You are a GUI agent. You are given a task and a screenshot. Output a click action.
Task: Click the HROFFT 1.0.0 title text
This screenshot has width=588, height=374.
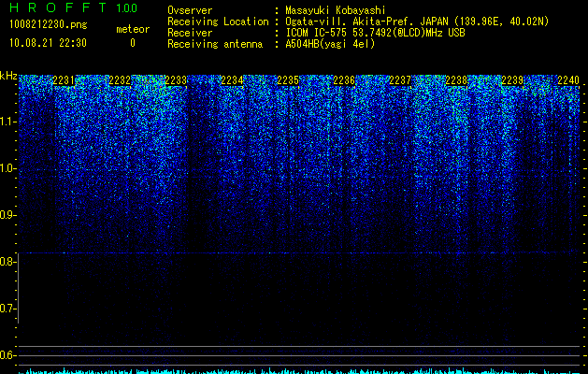point(74,7)
